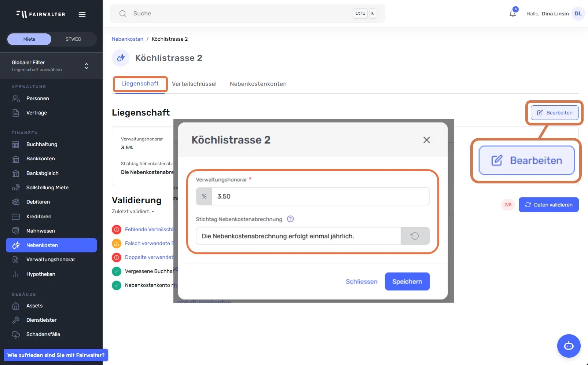Open Hypotheken in the sidebar

click(51, 274)
